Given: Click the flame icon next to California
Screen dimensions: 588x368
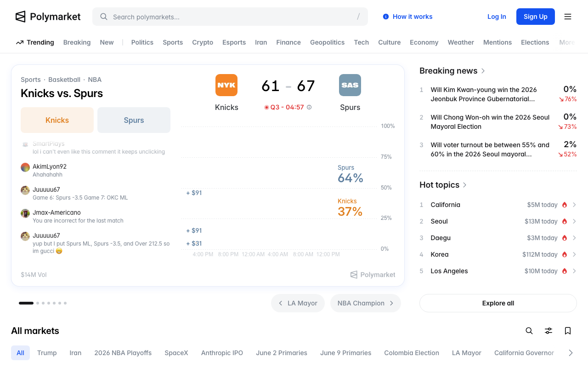Looking at the screenshot, I should (565, 205).
